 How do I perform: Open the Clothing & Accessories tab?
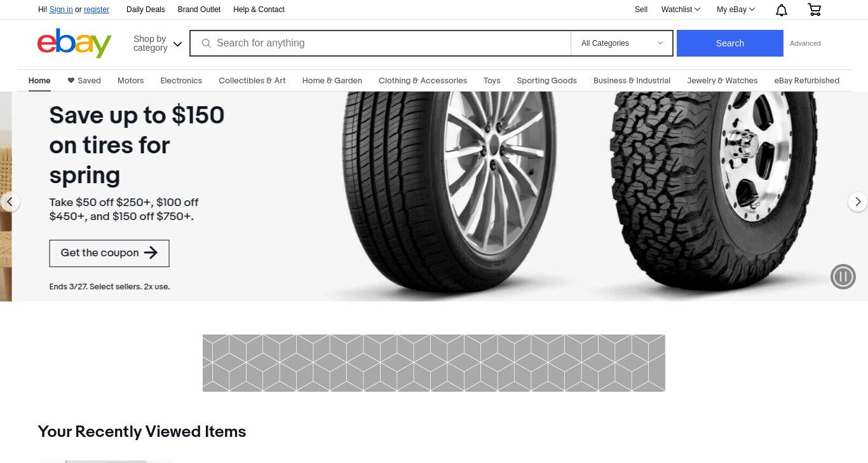click(423, 81)
